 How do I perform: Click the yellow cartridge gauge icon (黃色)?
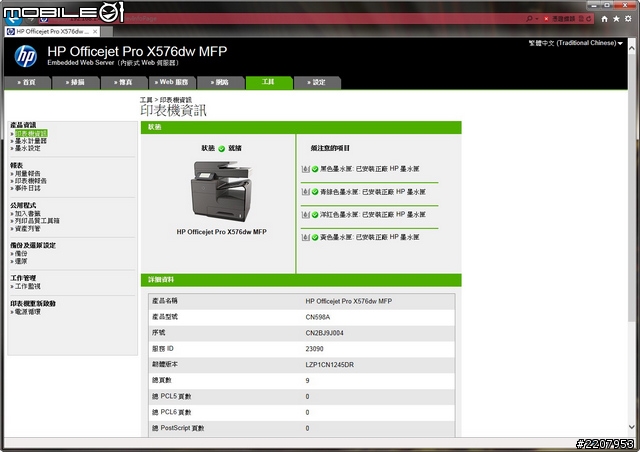point(305,237)
